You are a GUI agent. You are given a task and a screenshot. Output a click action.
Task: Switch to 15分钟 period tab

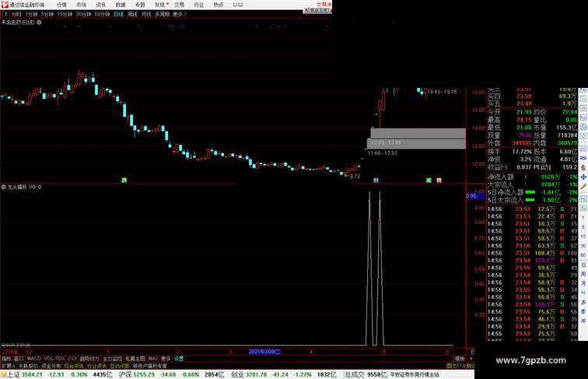click(65, 14)
